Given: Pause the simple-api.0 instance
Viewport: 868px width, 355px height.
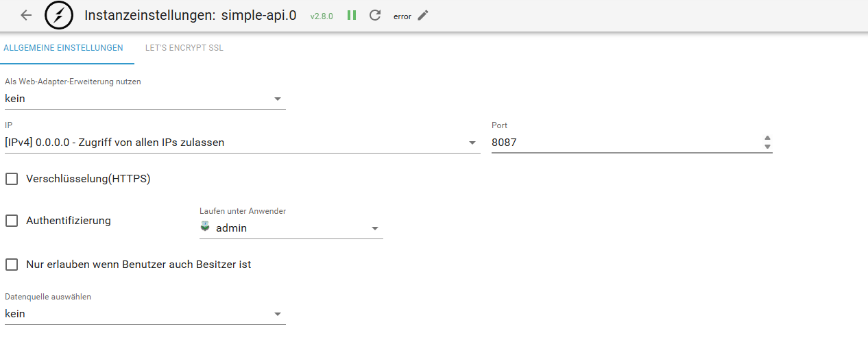Looking at the screenshot, I should [352, 15].
